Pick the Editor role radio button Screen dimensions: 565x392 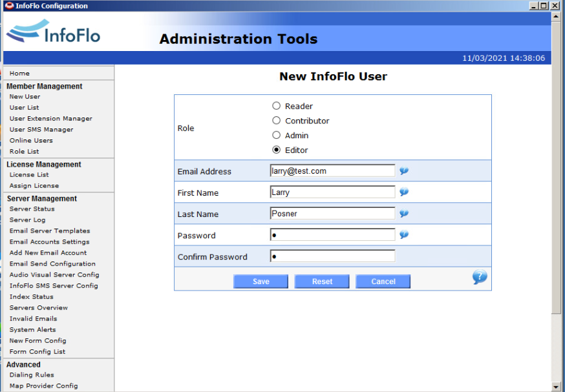coord(277,150)
